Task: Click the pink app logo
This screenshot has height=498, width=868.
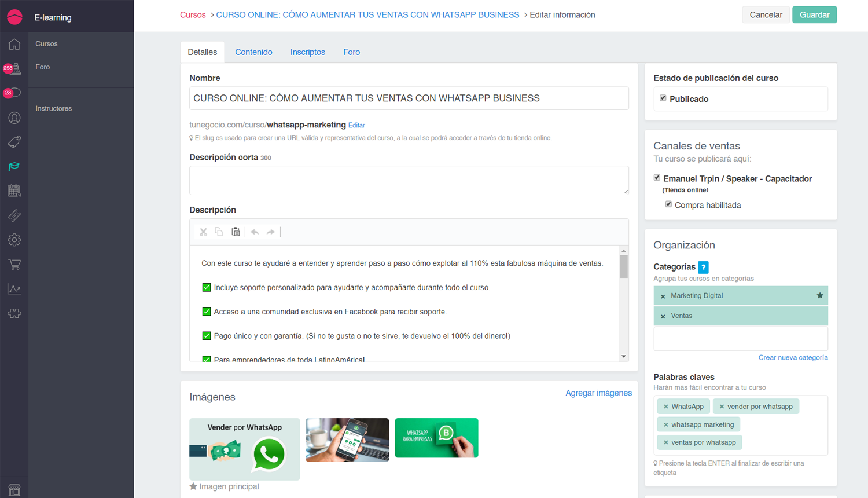Action: [14, 17]
